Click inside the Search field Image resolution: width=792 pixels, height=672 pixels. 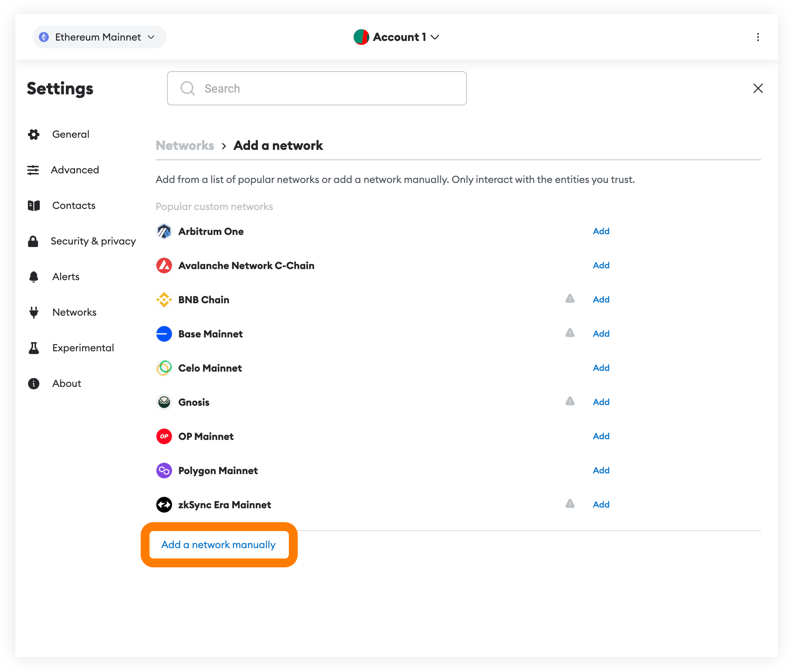(x=316, y=88)
